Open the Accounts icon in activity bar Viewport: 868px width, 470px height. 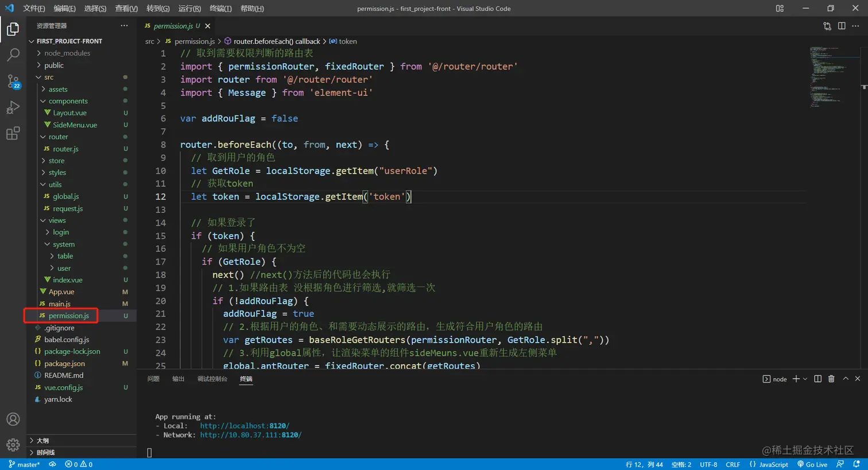click(13, 419)
